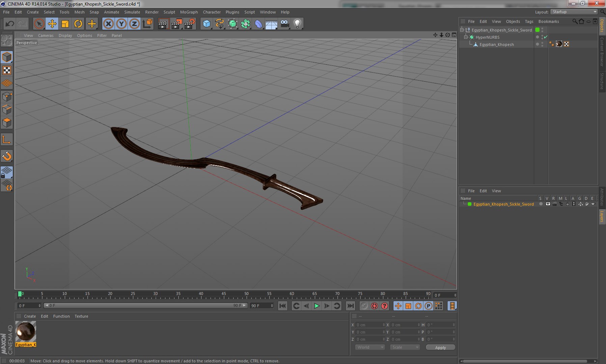Open the Layout Startup dropdown
The width and height of the screenshot is (606, 364).
pyautogui.click(x=574, y=12)
